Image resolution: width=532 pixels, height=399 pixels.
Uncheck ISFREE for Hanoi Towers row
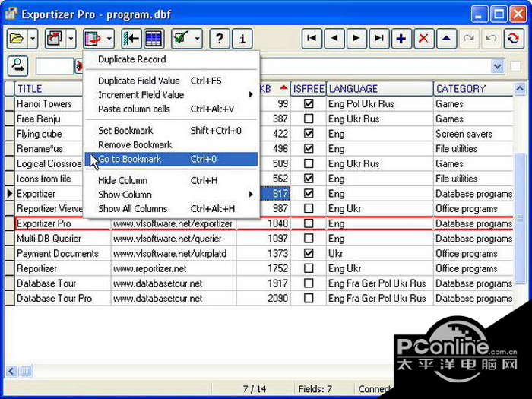pyautogui.click(x=309, y=103)
